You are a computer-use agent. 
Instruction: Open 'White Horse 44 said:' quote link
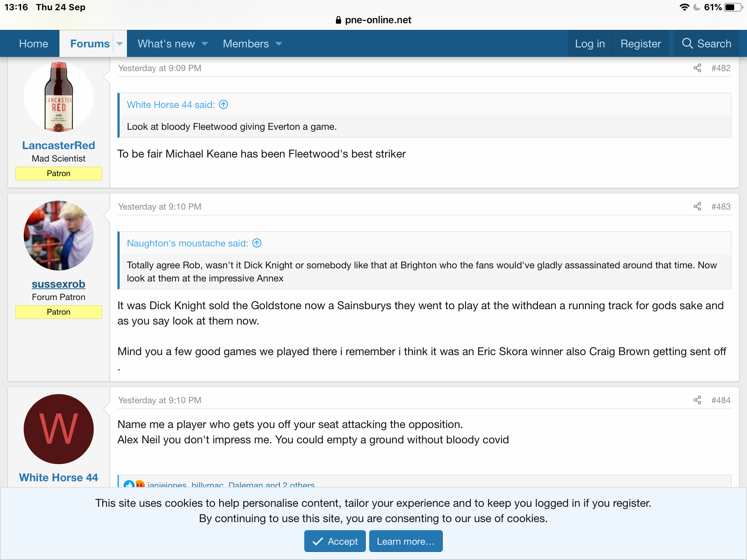171,105
